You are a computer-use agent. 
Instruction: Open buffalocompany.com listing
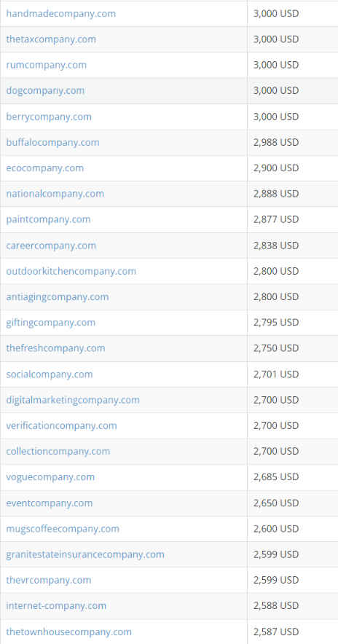[52, 142]
